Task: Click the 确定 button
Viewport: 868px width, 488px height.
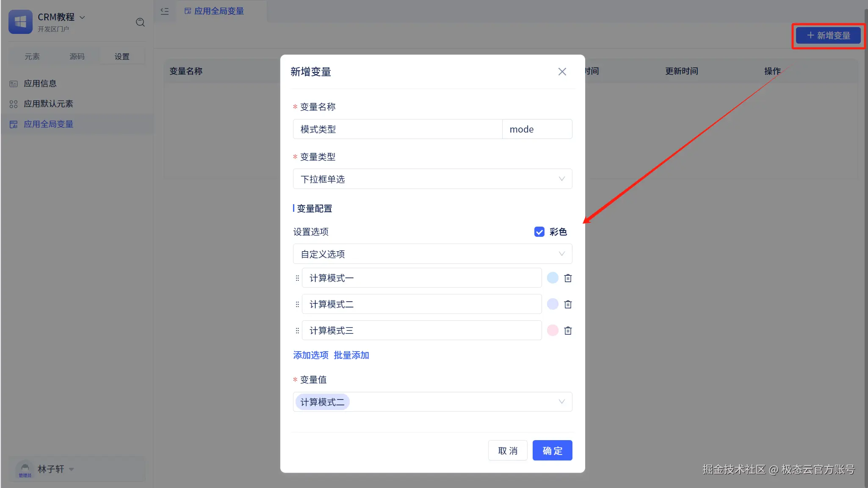Action: [x=552, y=450]
